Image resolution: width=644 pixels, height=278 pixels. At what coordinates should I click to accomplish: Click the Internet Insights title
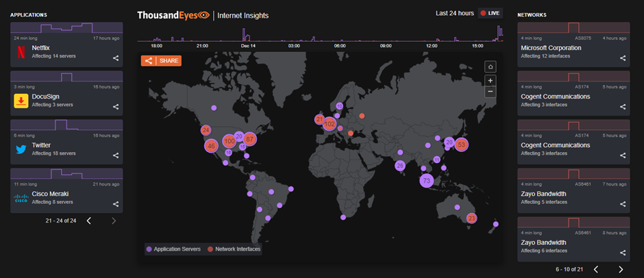coord(243,16)
